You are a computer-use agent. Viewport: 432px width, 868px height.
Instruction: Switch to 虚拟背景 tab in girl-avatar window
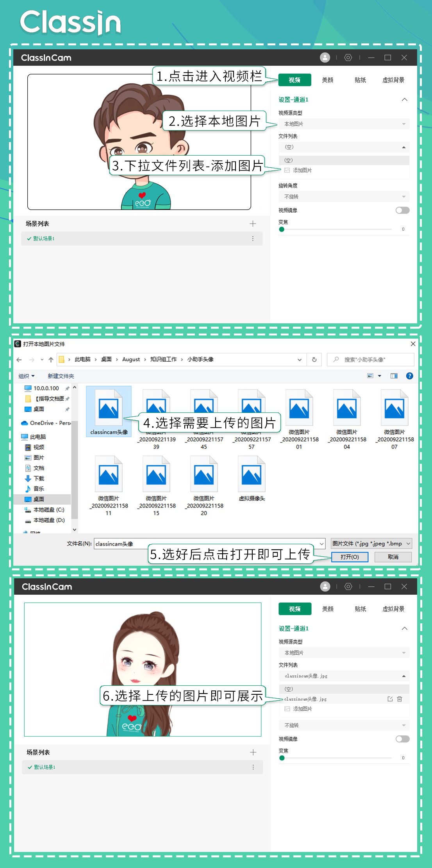tap(393, 609)
